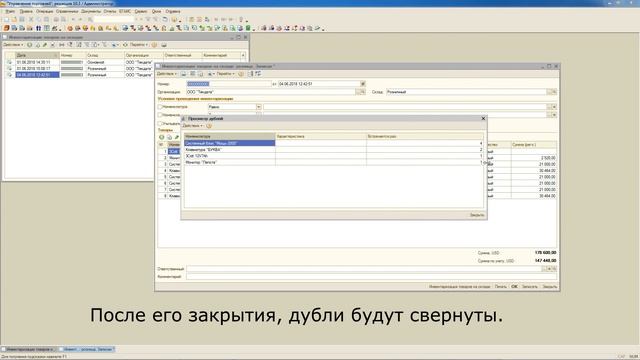The width and height of the screenshot is (640, 360).
Task: Click copy document icon in list window toolbar
Action: tap(37, 45)
